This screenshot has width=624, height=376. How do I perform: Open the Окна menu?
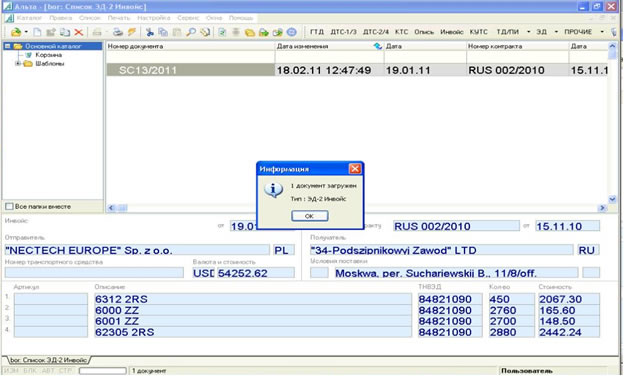[214, 18]
